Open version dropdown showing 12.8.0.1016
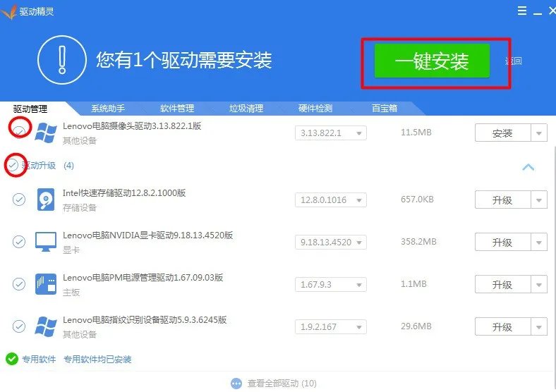Viewport: 556px width, 392px height. [330, 200]
